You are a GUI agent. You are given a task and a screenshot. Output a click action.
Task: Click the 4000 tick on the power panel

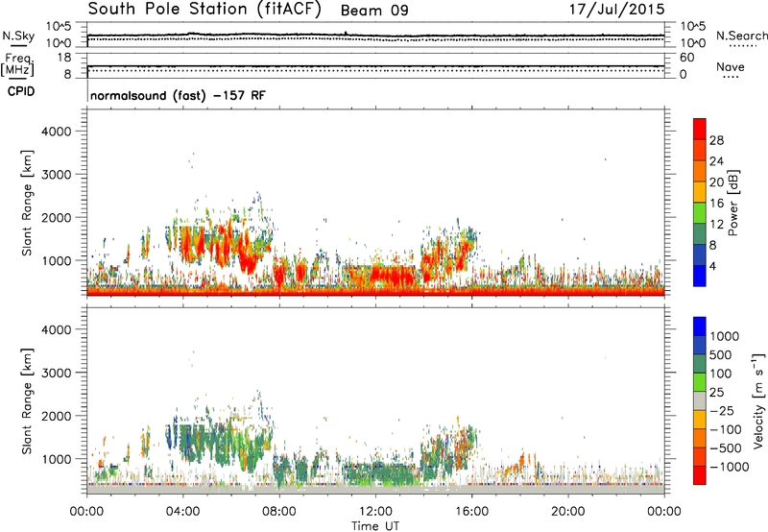pos(56,132)
